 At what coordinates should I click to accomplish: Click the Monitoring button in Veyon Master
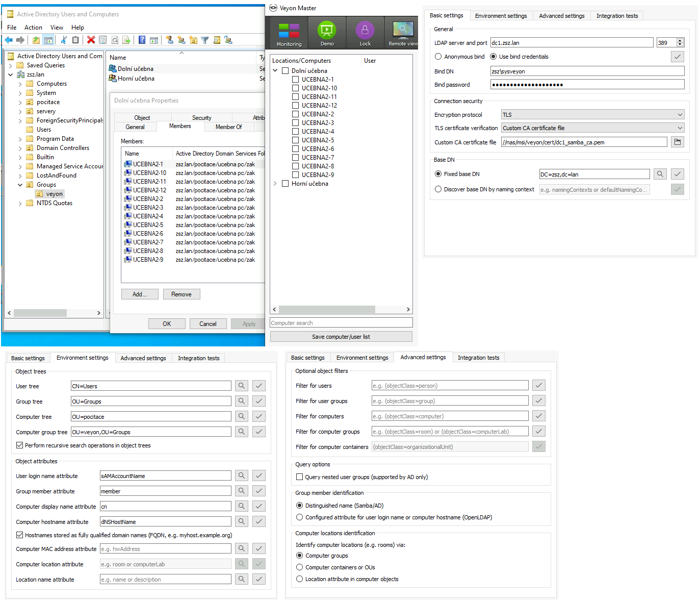[289, 33]
